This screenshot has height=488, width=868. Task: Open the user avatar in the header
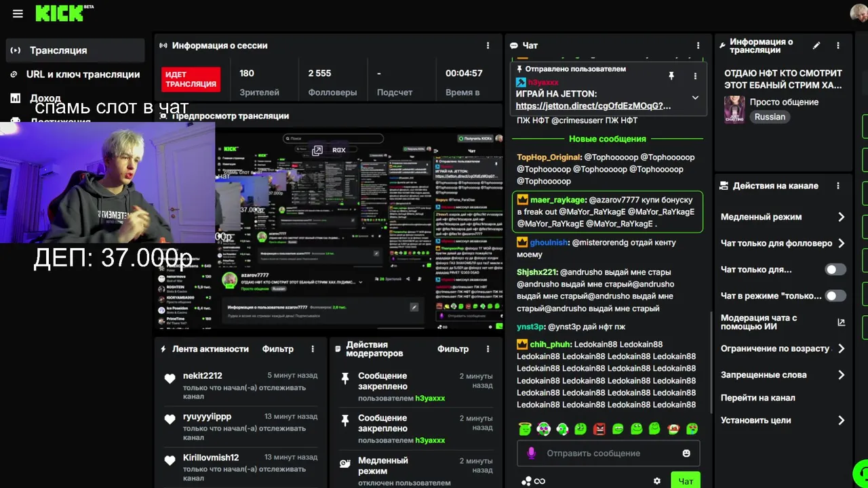[x=859, y=13]
